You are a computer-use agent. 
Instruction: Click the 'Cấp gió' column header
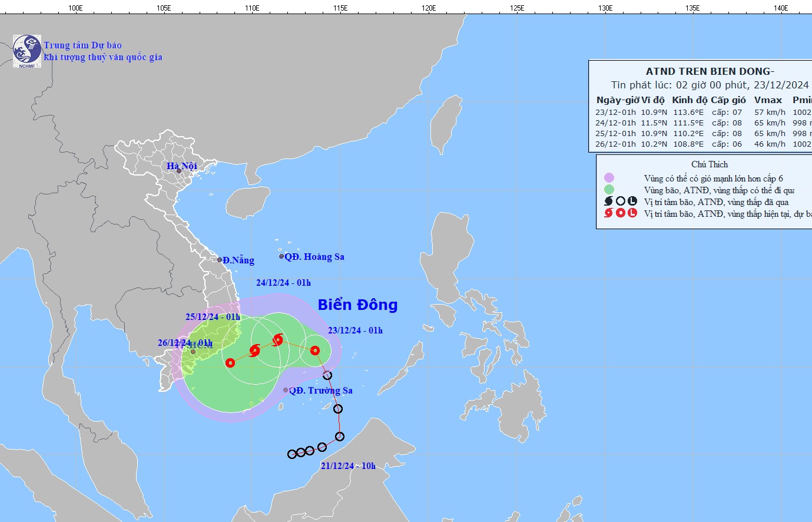[x=728, y=100]
